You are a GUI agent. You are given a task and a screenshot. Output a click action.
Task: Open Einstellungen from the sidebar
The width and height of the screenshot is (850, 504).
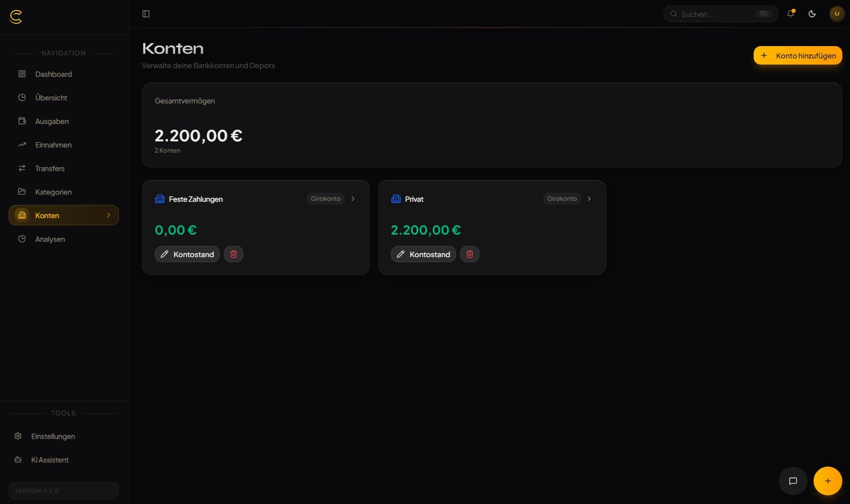pos(53,436)
